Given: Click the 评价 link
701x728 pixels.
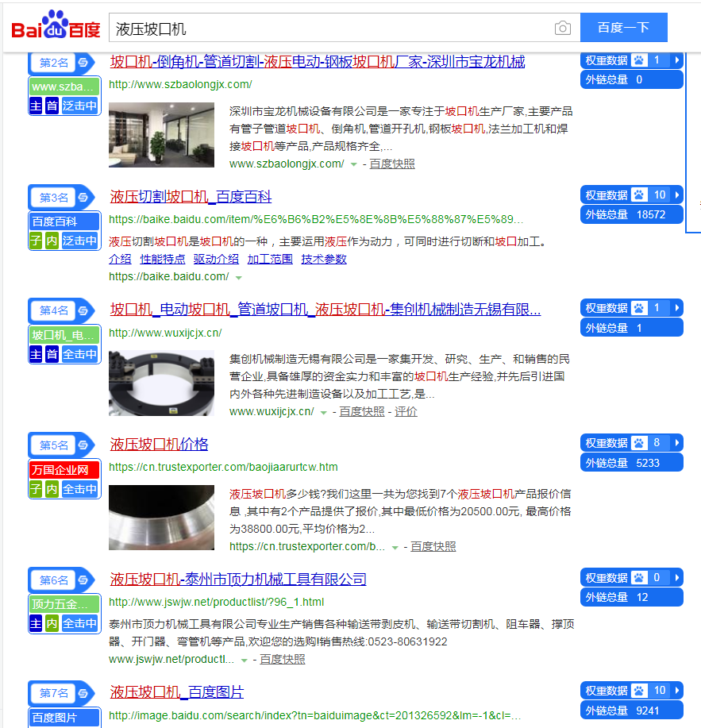Looking at the screenshot, I should (406, 412).
